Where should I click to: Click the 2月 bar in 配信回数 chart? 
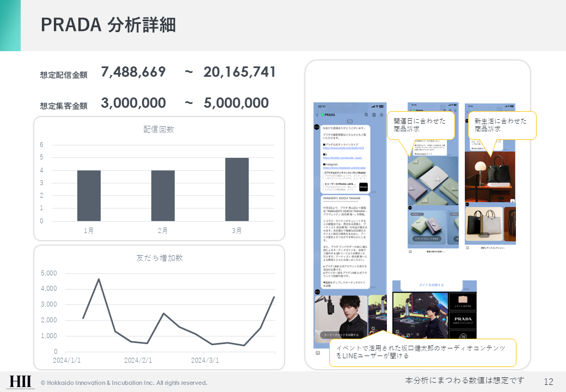click(x=163, y=195)
